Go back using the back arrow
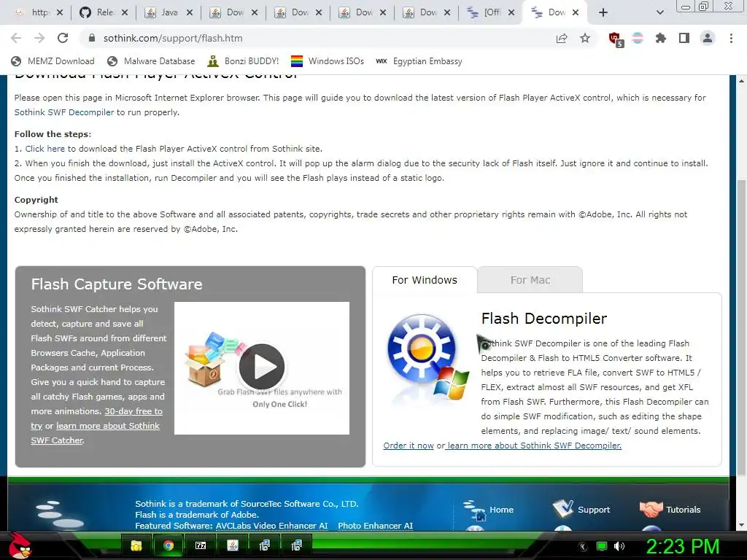747x560 pixels. tap(16, 38)
